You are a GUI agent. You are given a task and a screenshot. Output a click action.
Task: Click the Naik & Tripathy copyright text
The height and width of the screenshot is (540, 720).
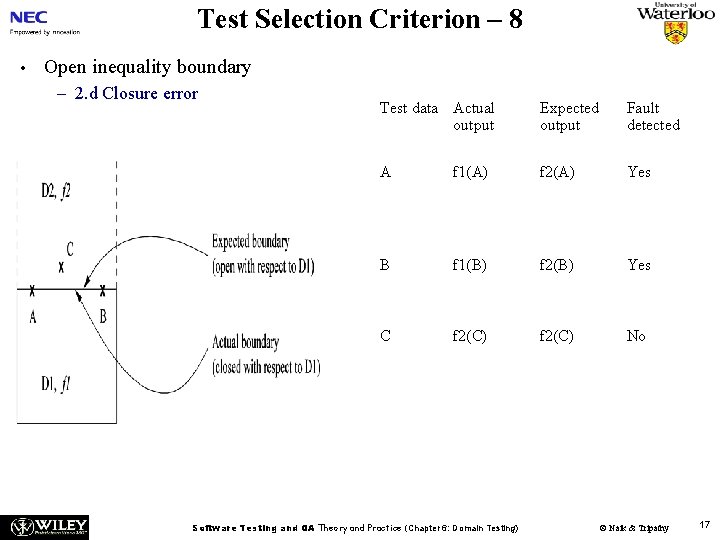click(634, 527)
